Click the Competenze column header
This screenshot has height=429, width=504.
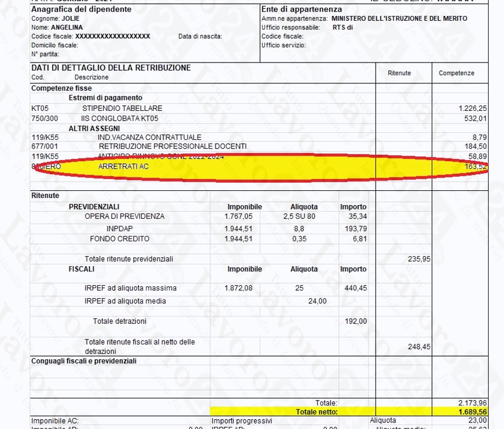(x=456, y=73)
